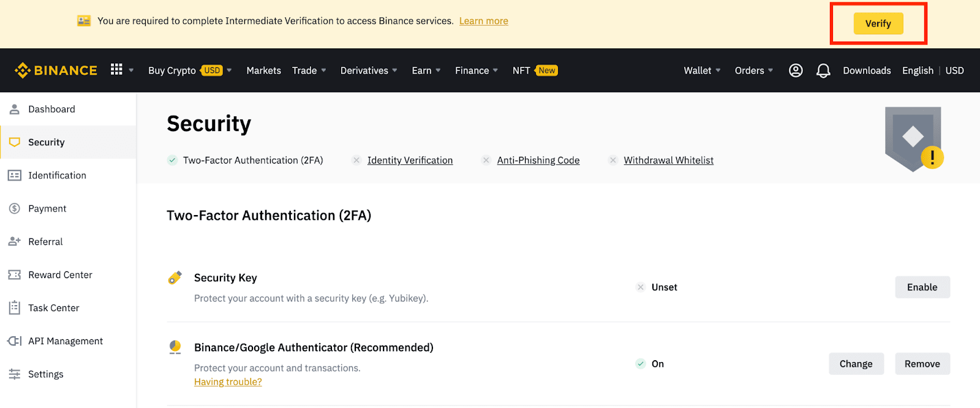Click the Reward Center ticket icon
980x408 pixels.
[x=15, y=274]
